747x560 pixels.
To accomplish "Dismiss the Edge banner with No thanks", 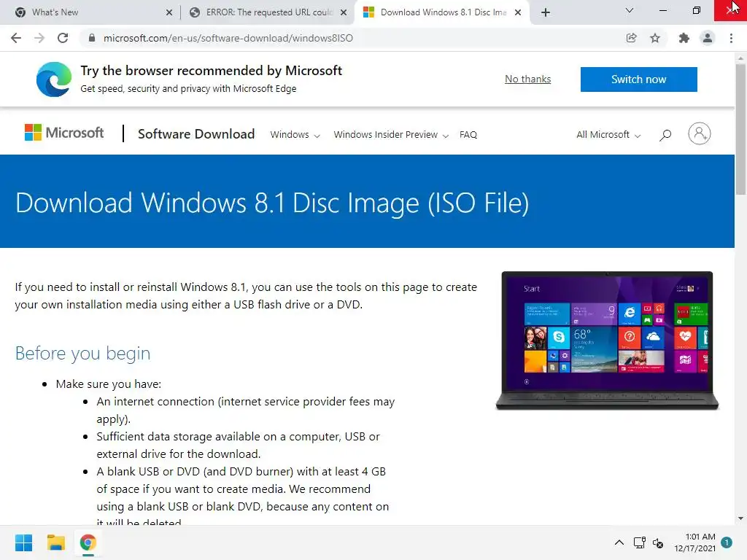I will pos(528,79).
